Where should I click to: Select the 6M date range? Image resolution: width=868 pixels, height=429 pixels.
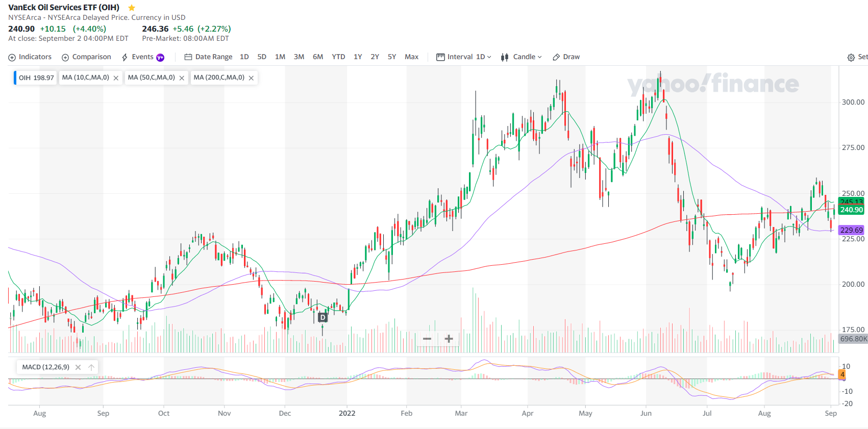[318, 57]
